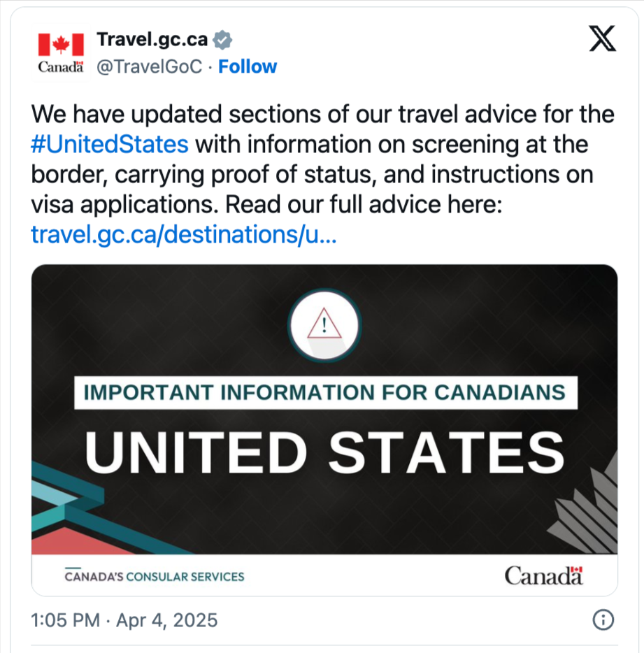Open the @TravelGoC handle

pos(150,66)
